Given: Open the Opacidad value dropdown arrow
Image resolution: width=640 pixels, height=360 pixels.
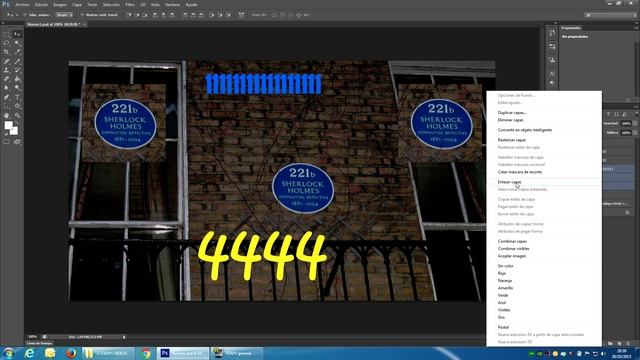Looking at the screenshot, I should coord(634,123).
